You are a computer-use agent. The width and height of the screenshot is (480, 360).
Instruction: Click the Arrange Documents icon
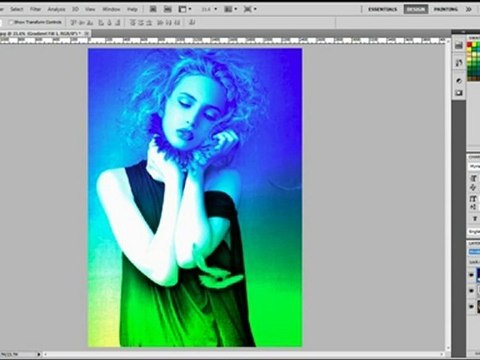coord(228,9)
